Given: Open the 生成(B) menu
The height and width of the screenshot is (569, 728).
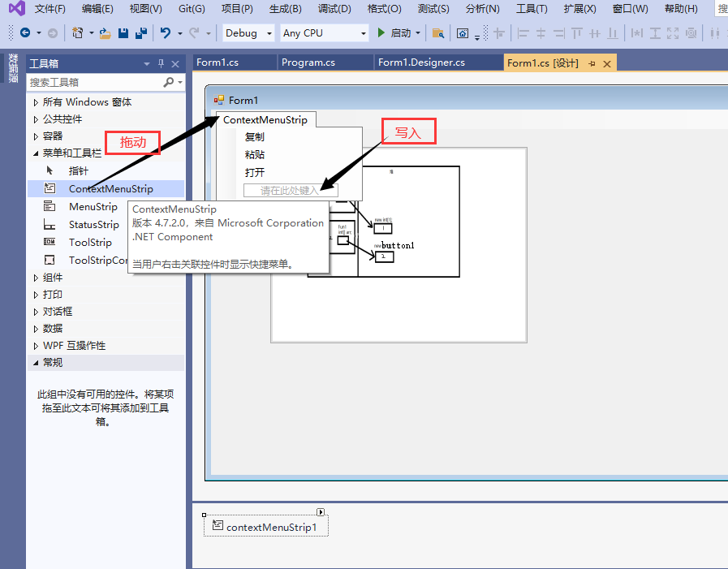Looking at the screenshot, I should coord(285,8).
